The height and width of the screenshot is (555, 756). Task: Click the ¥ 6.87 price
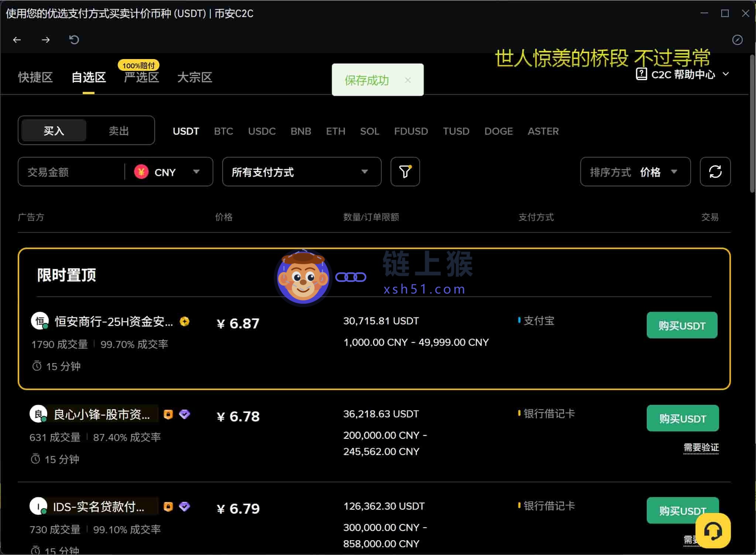[x=238, y=324]
